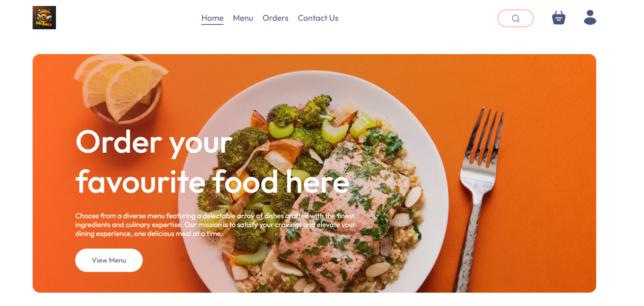Click the hero description paragraph text
The width and height of the screenshot is (644, 306).
(215, 224)
